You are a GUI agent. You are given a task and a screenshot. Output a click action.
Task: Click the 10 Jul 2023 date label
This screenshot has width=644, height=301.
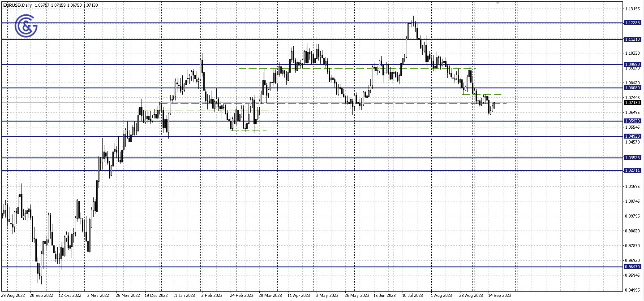tap(412, 296)
